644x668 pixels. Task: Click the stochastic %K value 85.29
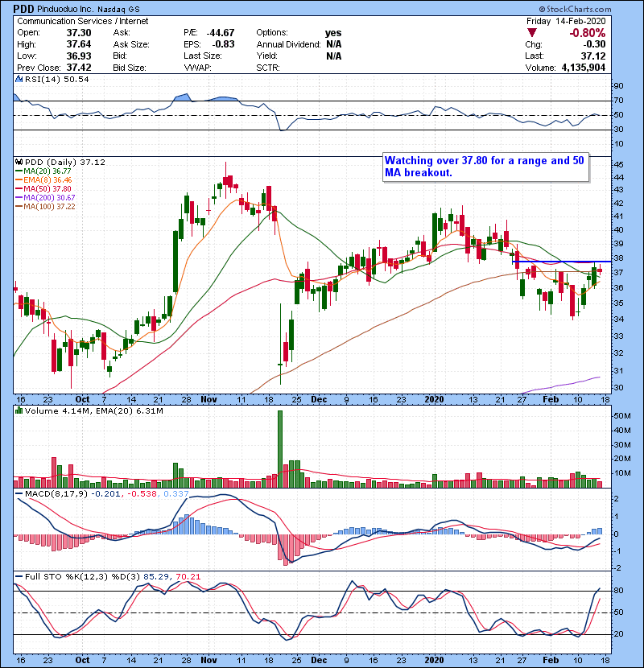pyautogui.click(x=155, y=577)
